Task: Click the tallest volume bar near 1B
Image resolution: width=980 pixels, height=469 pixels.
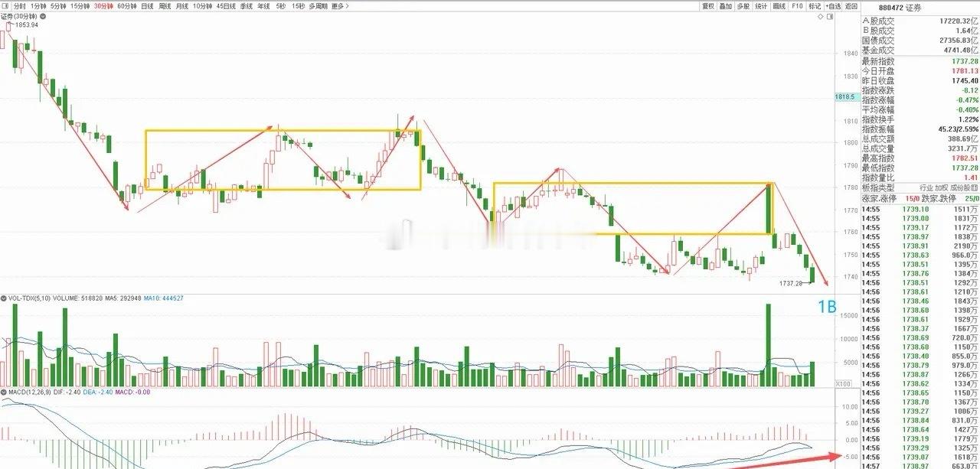Action: click(x=767, y=345)
